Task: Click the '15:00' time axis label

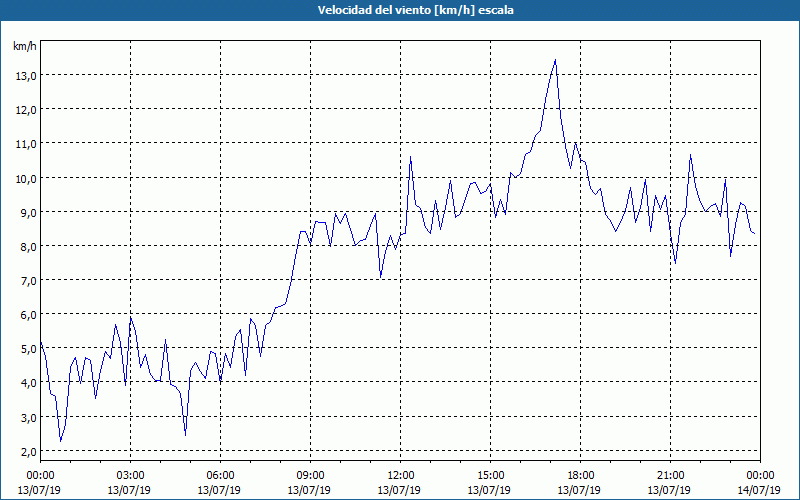Action: [490, 476]
